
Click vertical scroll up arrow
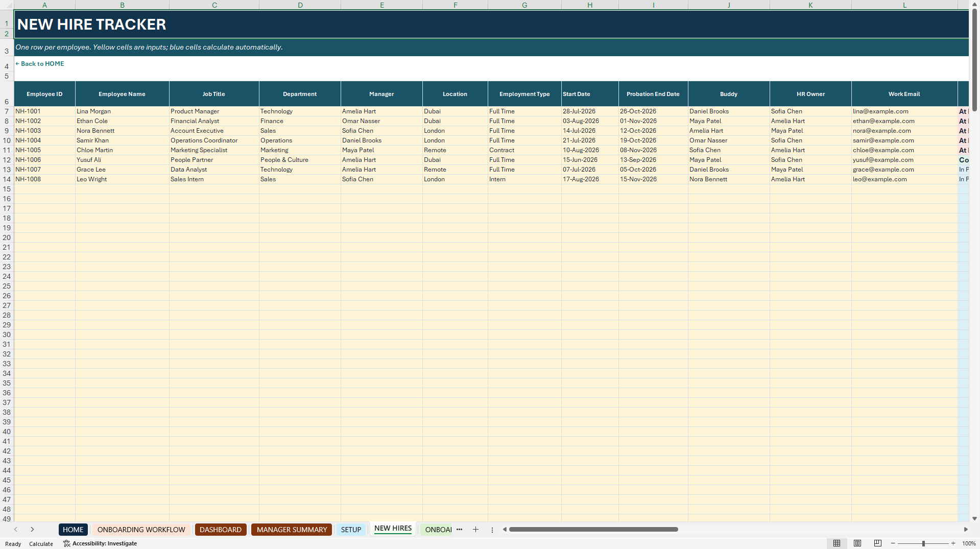974,4
